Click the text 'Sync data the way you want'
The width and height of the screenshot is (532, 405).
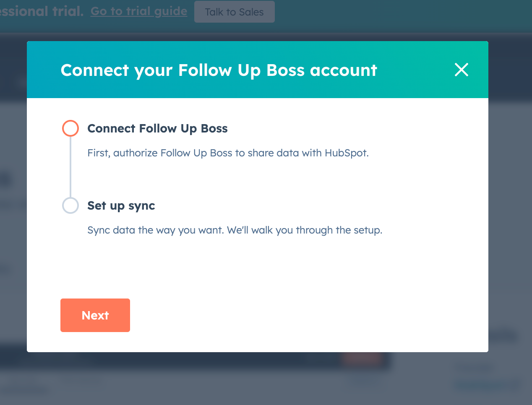pyautogui.click(x=155, y=230)
